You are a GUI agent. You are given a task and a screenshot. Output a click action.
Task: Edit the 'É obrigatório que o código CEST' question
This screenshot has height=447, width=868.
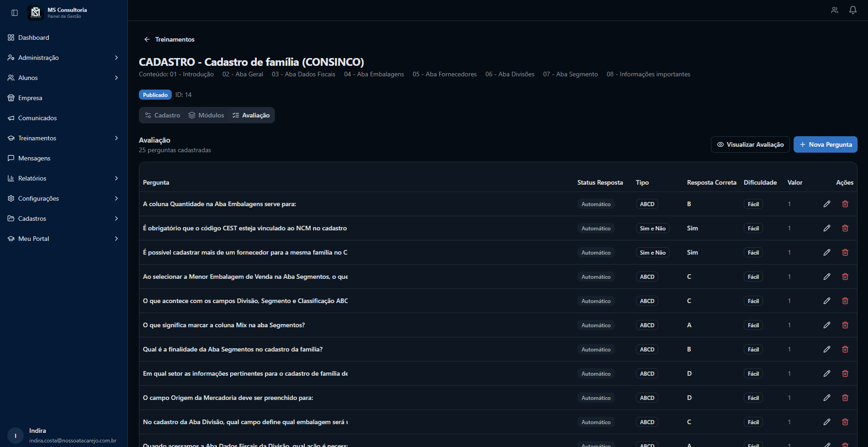click(827, 228)
